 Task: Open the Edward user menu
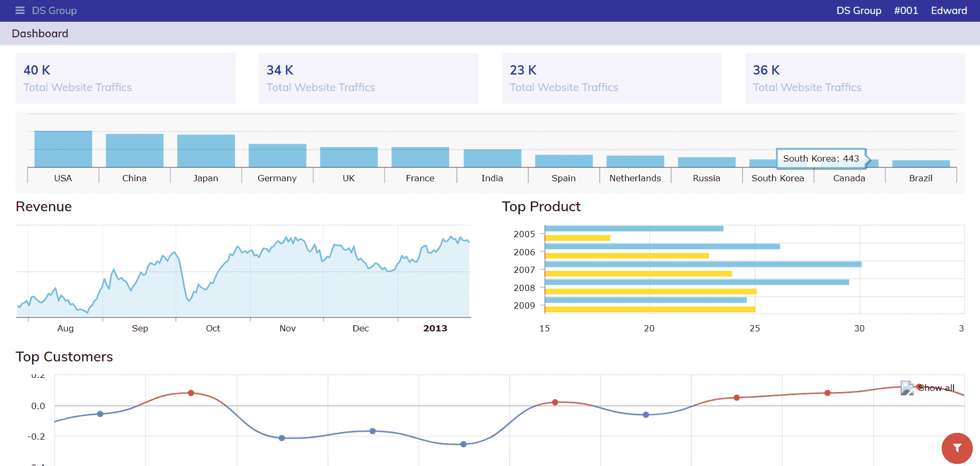949,10
